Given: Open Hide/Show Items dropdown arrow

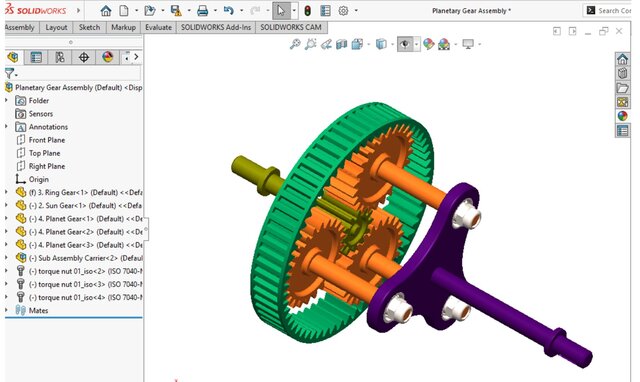Looking at the screenshot, I should tap(416, 44).
